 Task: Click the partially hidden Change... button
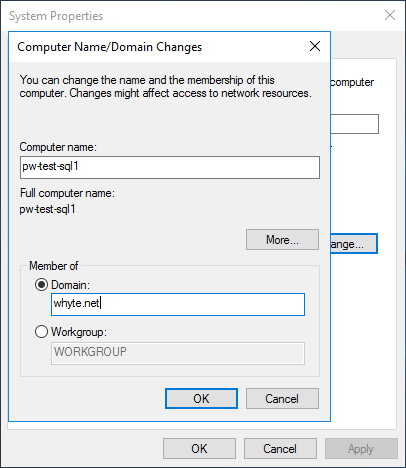click(354, 244)
